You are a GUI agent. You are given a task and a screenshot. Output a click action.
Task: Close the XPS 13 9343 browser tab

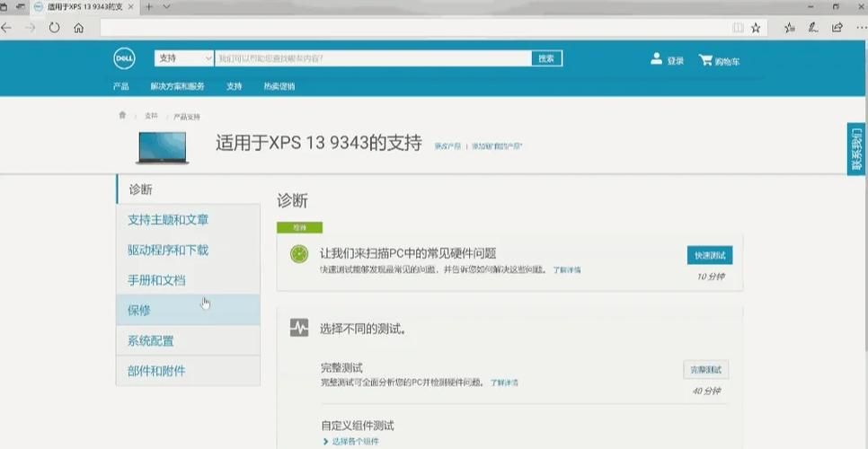pos(132,7)
